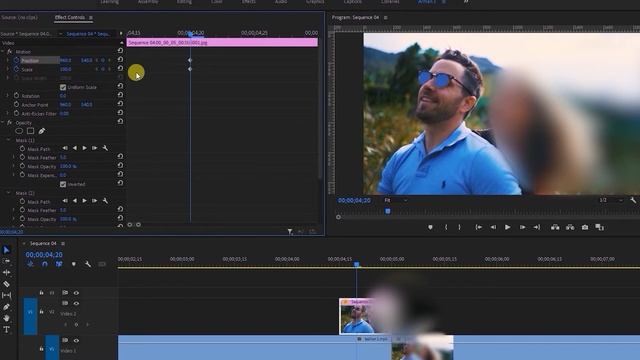
Task: Expand the Rotation property
Action: [x=8, y=96]
